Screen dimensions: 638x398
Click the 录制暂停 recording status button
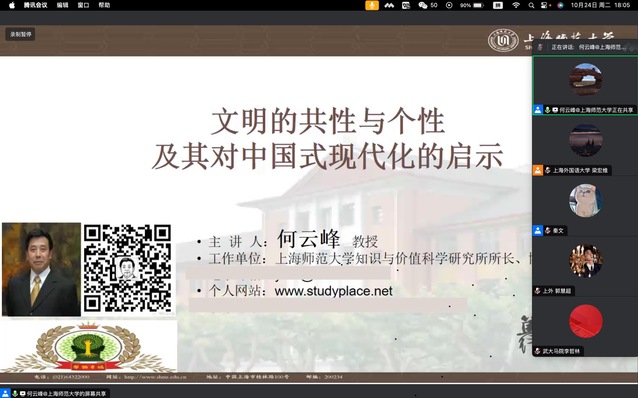pyautogui.click(x=20, y=34)
